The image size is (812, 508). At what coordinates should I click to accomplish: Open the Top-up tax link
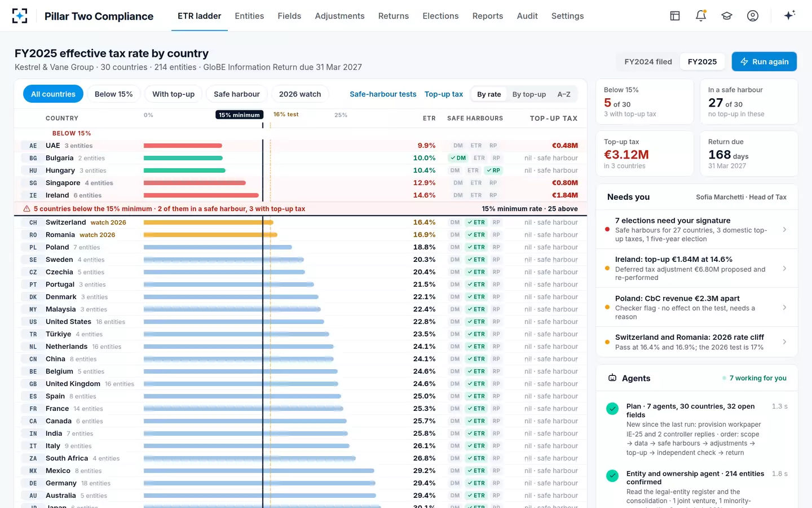coord(444,94)
